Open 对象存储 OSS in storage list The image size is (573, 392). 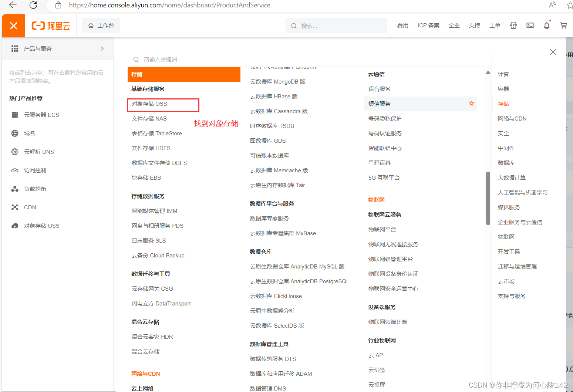tap(149, 104)
